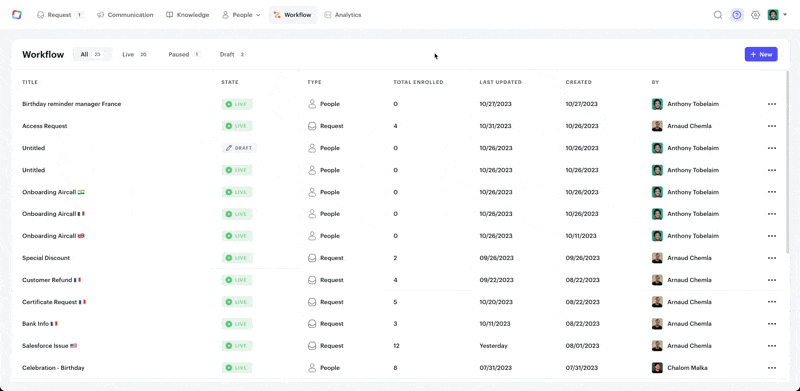Screen dimensions: 800x391
Task: Open the Certificate Request workflow title
Action: [54, 302]
